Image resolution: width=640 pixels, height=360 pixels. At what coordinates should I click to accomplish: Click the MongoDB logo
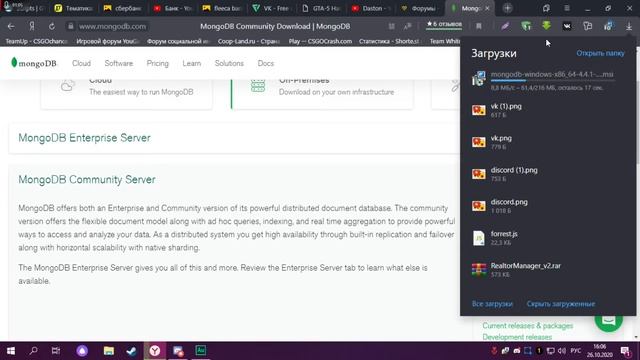(34, 63)
